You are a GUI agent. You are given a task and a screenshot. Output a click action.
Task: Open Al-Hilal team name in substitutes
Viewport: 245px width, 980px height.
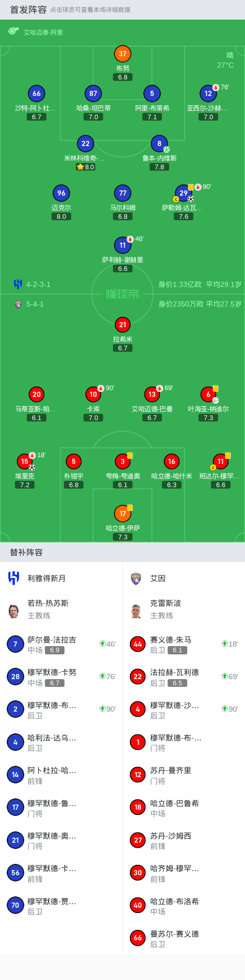pyautogui.click(x=47, y=579)
